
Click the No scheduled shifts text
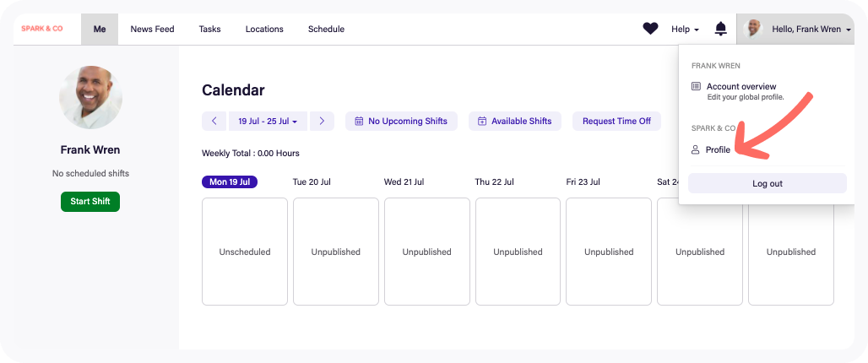coord(91,173)
